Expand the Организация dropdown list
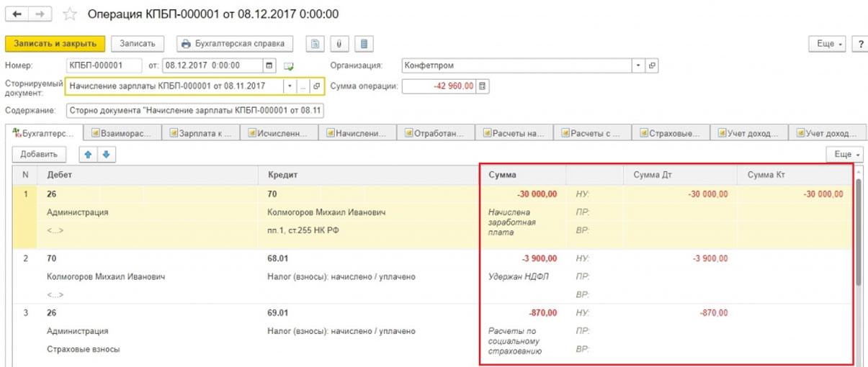 coord(638,65)
